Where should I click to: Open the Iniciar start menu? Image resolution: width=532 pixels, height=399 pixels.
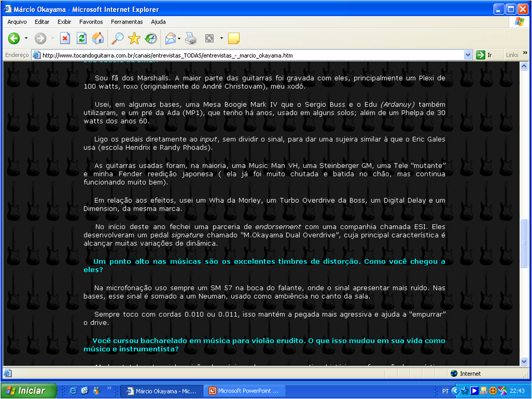click(29, 391)
